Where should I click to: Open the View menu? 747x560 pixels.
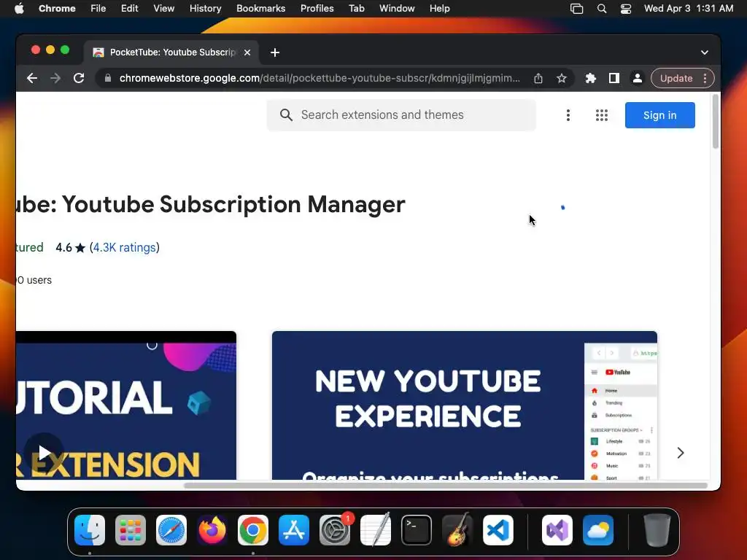(164, 9)
